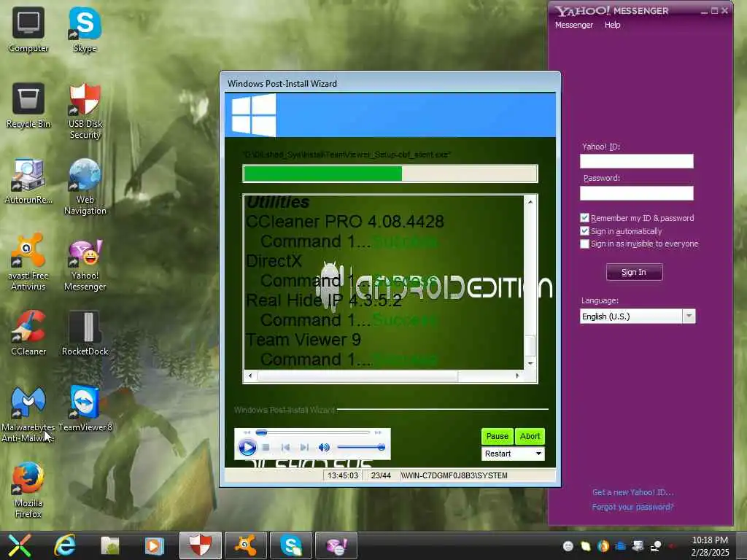Screen dimensions: 747x560
Task: Open the Messenger menu in Yahoo Messenger
Action: pos(573,25)
